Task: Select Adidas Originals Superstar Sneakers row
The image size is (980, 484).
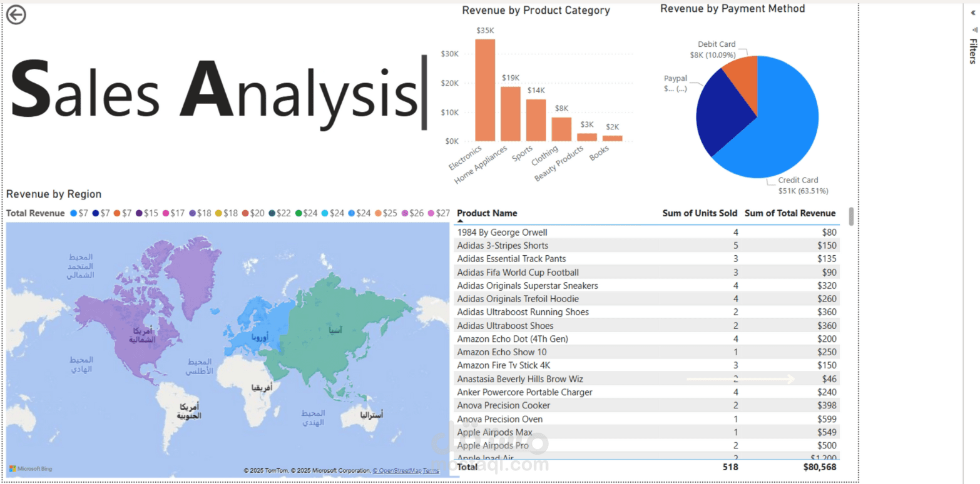Action: pos(646,286)
